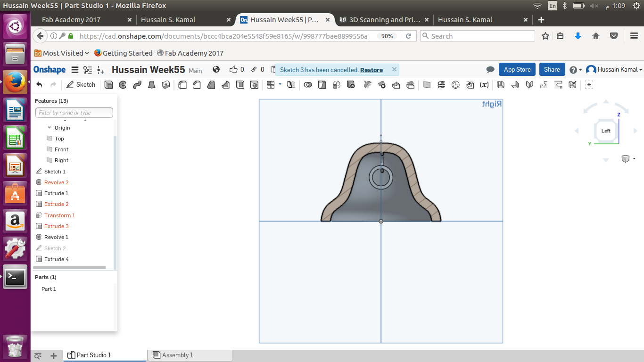Screen dimensions: 644x362
Task: Select the Fillet tool in toolbar
Action: click(x=182, y=85)
